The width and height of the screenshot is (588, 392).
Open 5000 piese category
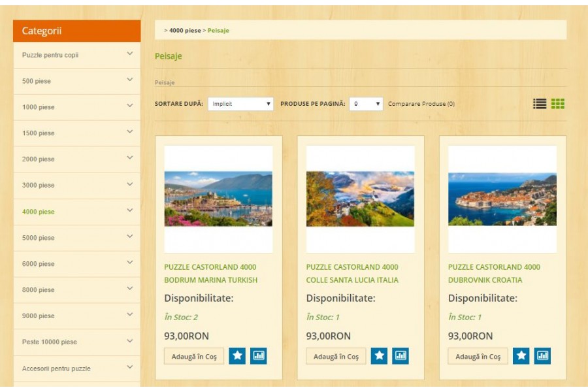(x=39, y=238)
